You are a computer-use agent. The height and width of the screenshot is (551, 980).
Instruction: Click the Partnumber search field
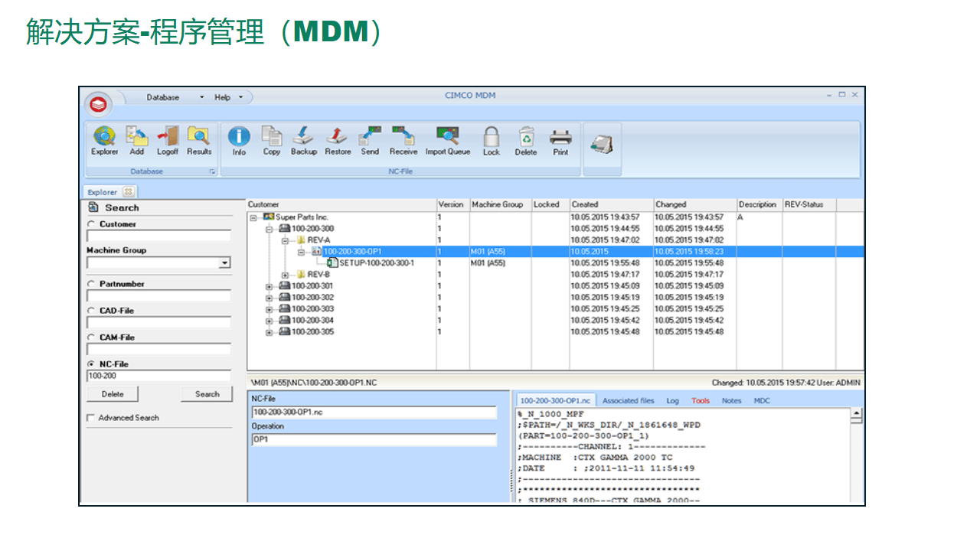158,295
